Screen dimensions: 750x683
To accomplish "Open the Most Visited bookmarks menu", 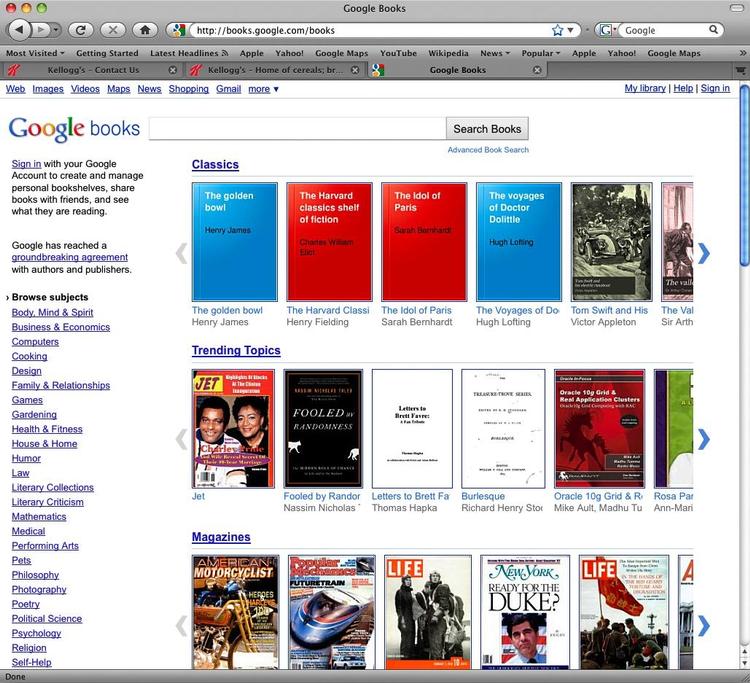I will [35, 53].
